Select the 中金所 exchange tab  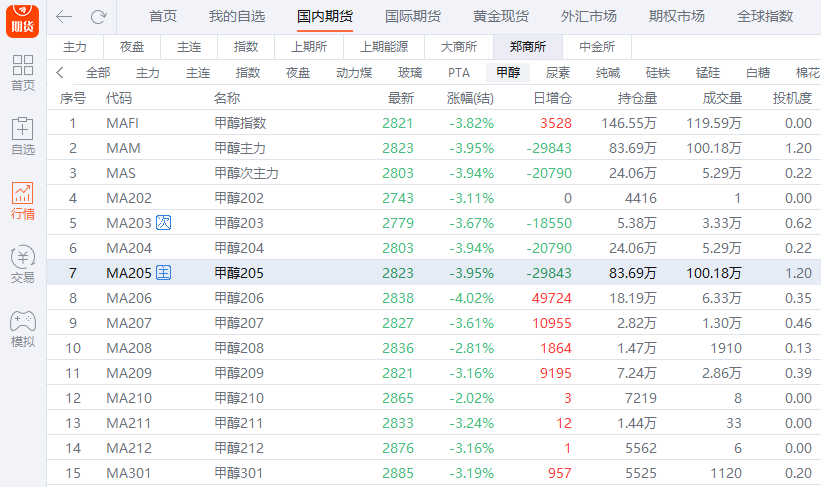click(x=597, y=47)
